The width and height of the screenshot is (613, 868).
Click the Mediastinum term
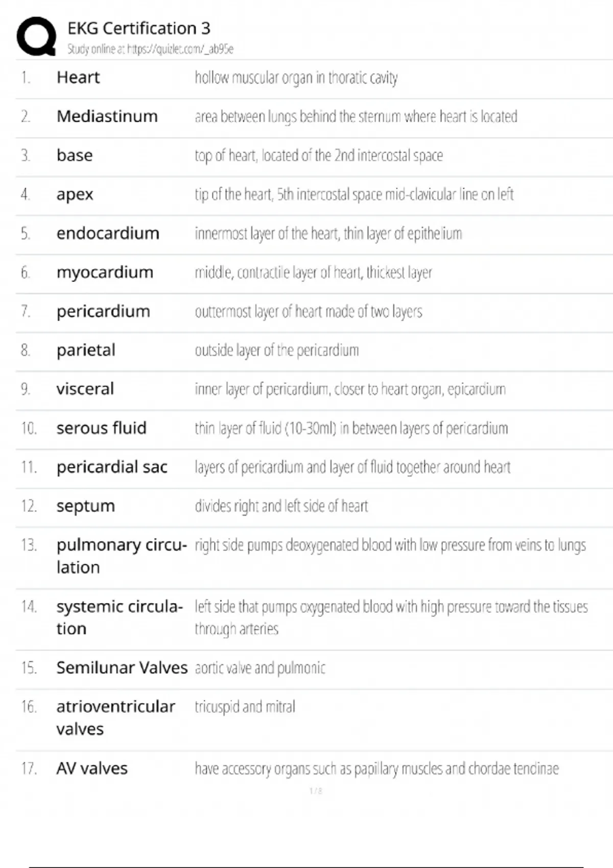107,116
